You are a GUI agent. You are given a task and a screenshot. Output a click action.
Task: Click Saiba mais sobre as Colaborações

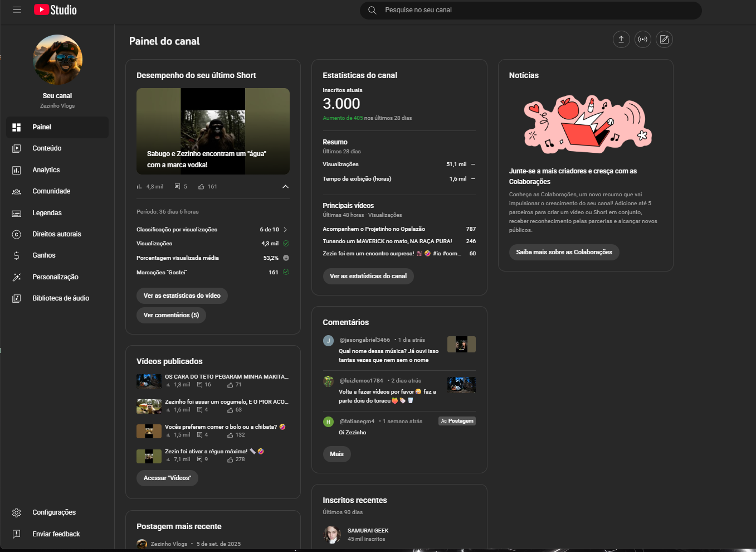tap(564, 252)
